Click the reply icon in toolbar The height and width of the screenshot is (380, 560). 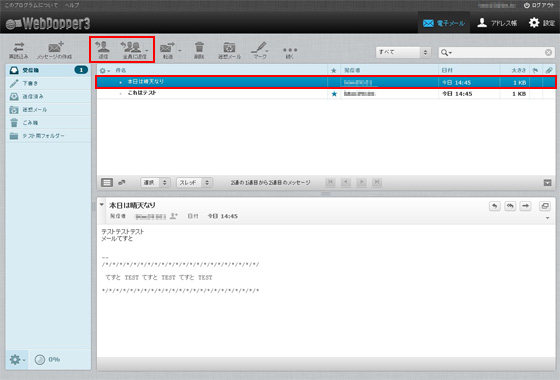click(103, 50)
